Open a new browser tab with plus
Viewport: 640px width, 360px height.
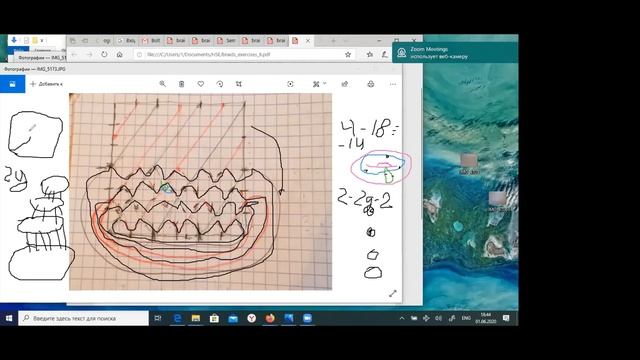[x=333, y=41]
